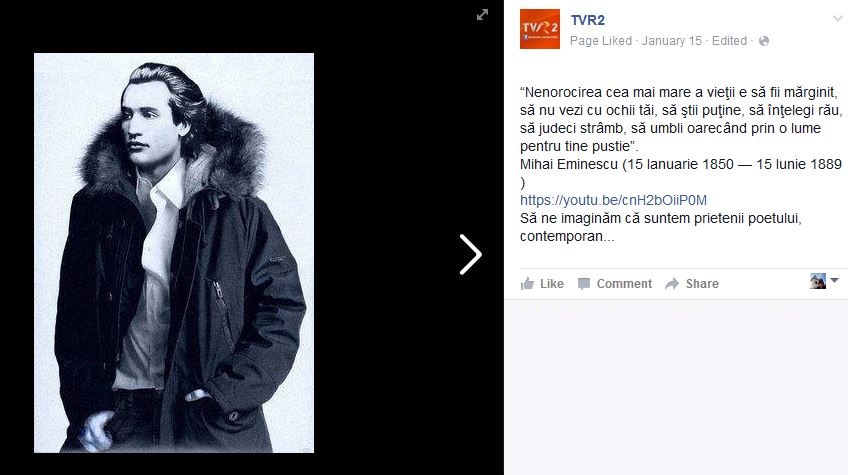Click the public globe privacy icon
This screenshot has width=848, height=475.
[x=764, y=41]
